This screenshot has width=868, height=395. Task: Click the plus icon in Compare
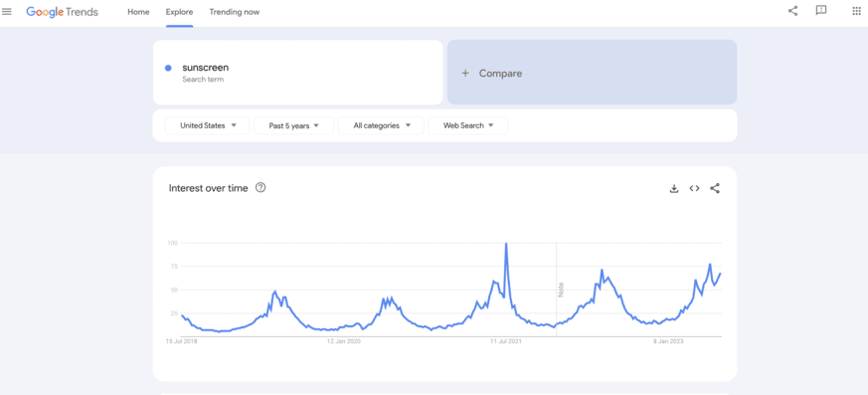[x=465, y=73]
